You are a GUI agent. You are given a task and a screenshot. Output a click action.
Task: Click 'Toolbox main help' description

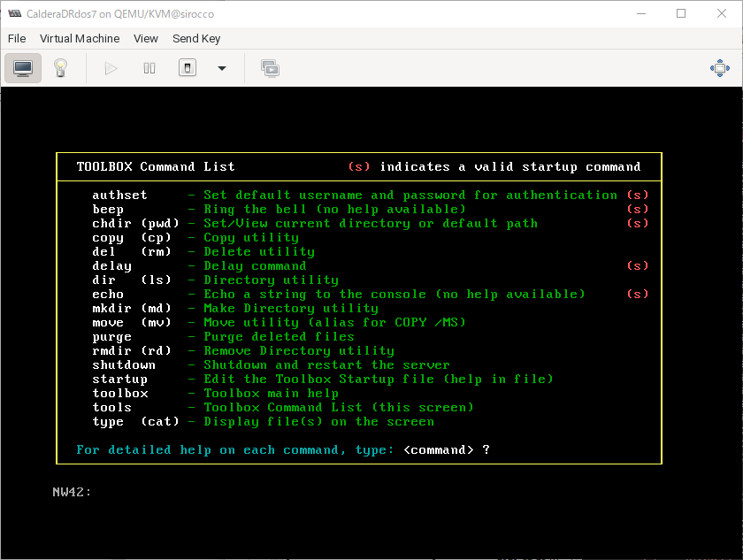(271, 393)
